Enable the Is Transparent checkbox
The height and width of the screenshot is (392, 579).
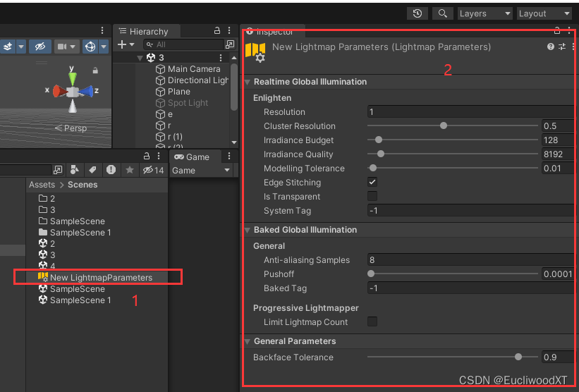click(x=372, y=196)
